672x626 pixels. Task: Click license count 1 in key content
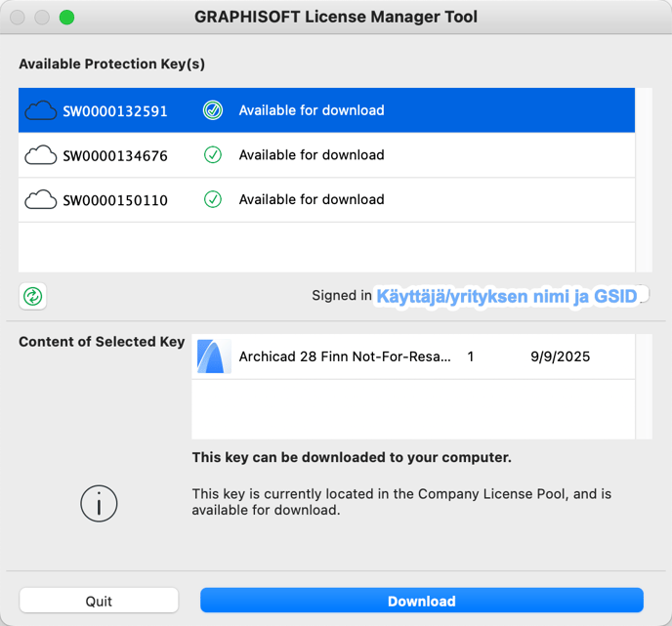pyautogui.click(x=471, y=356)
